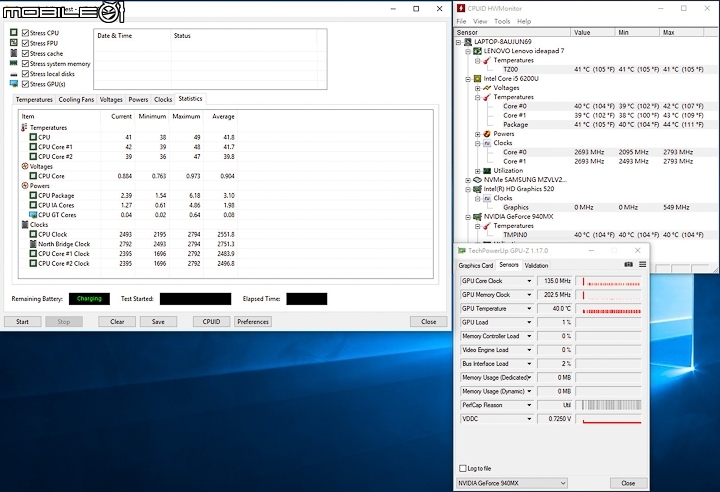Click the Close button in GPU-Z

[628, 483]
